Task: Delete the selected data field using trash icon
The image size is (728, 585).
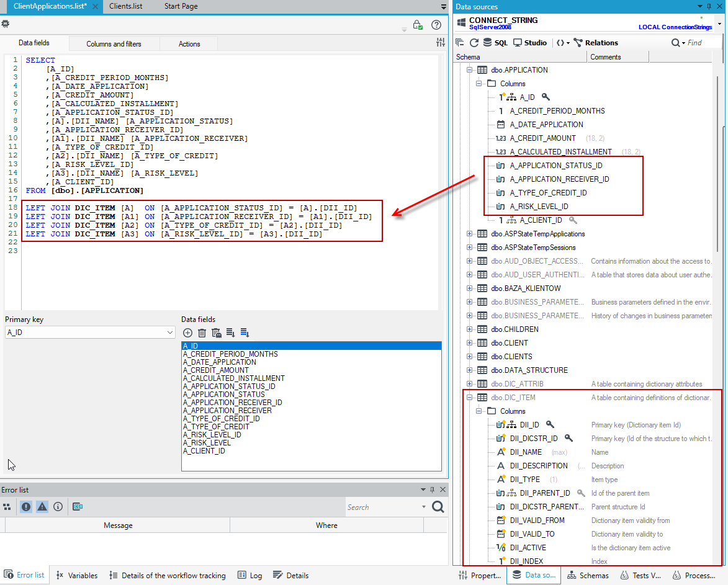Action: (202, 333)
